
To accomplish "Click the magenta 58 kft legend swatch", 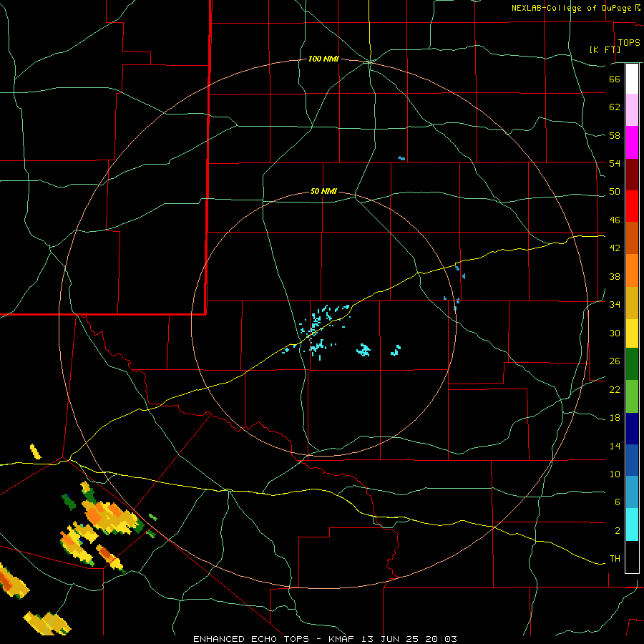I will pyautogui.click(x=632, y=142).
